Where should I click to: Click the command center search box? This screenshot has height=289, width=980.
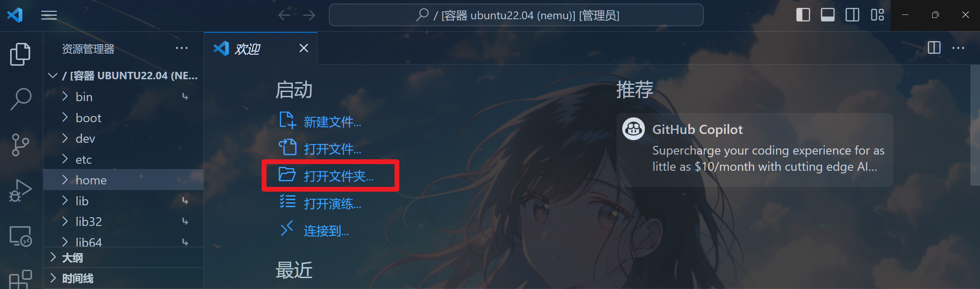[x=516, y=15]
